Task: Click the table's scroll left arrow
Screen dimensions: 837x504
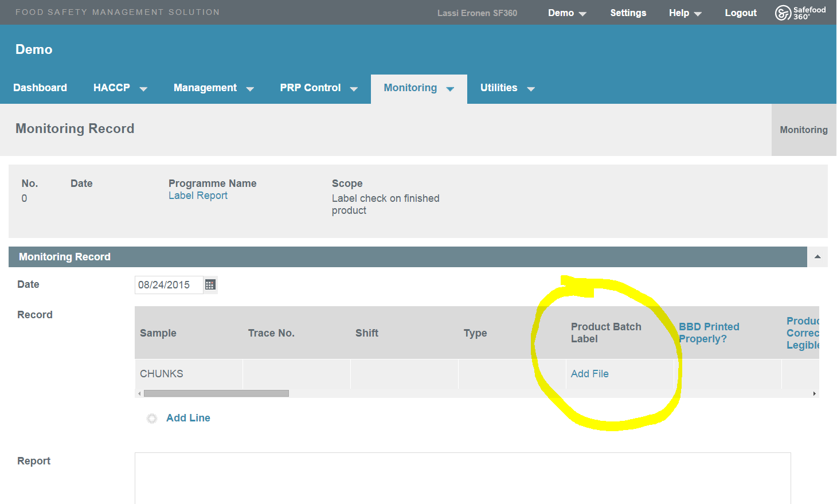Action: click(139, 393)
